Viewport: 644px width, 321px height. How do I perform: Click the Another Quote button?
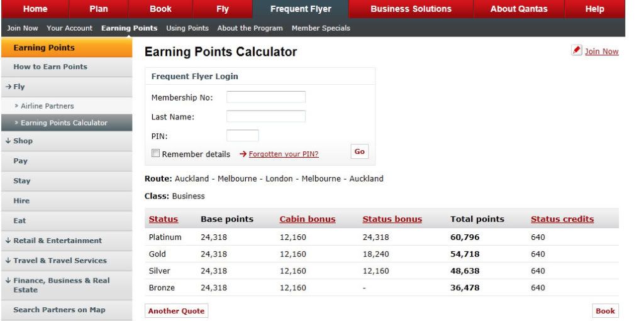click(176, 311)
